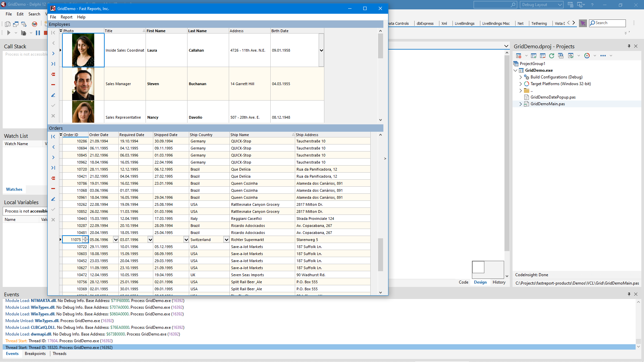The image size is (644, 362).
Task: Select Steven Buchanan's photo thumbnail
Action: (x=83, y=84)
